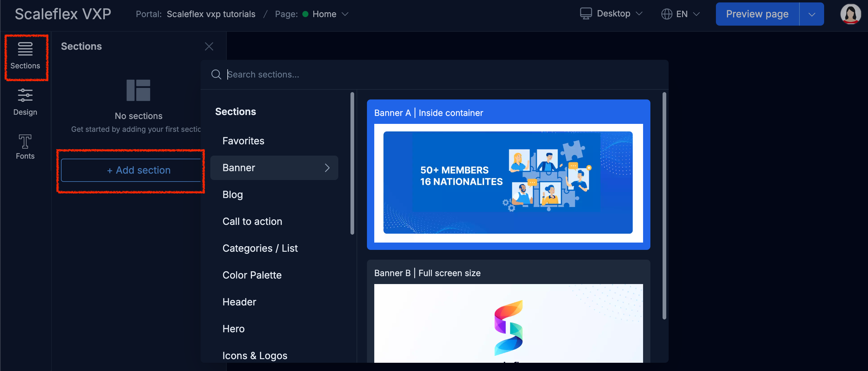
Task: Close the Sections panel with X
Action: [209, 47]
